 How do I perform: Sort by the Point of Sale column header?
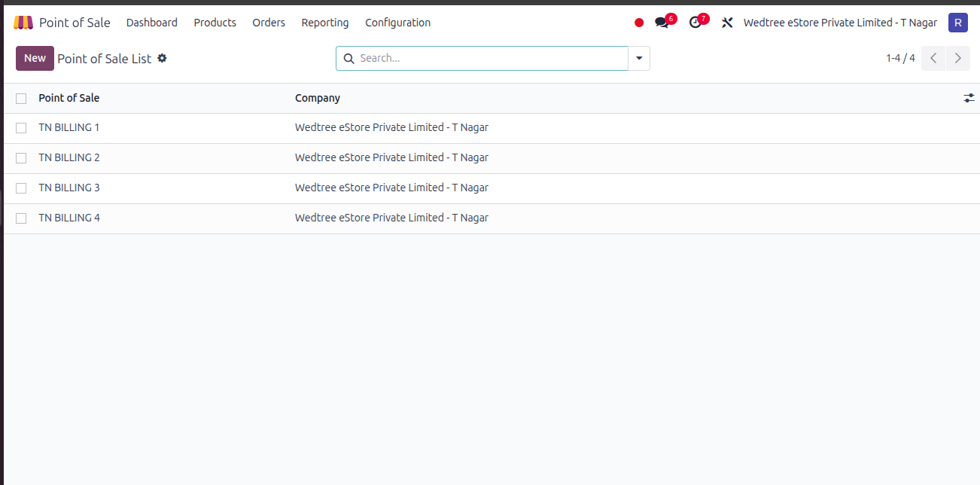tap(69, 98)
